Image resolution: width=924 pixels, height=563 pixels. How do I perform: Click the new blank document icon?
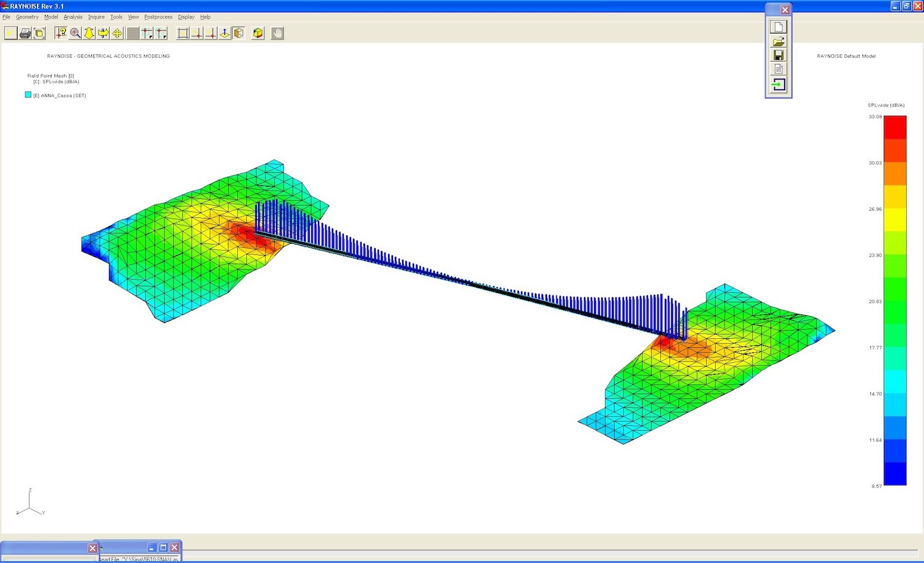[779, 27]
